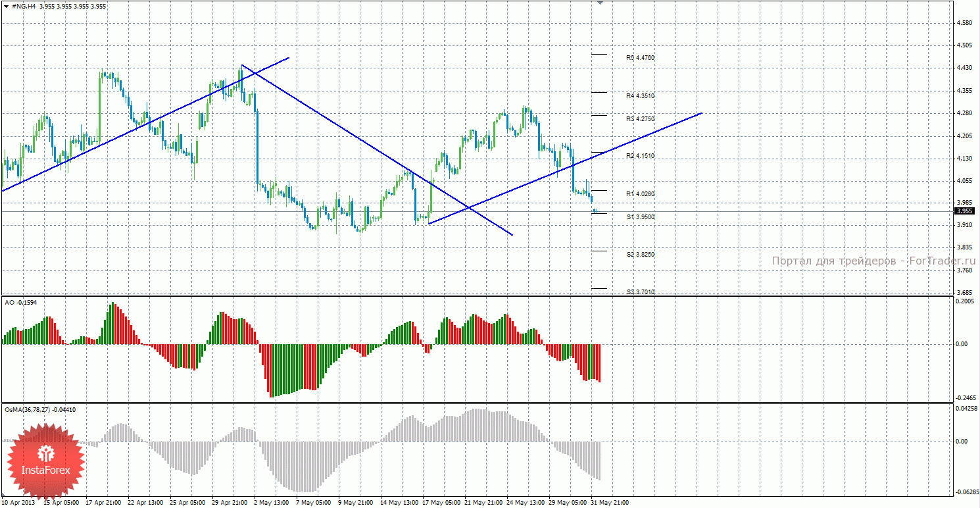Click the 0.2005 AO scale value

point(965,301)
